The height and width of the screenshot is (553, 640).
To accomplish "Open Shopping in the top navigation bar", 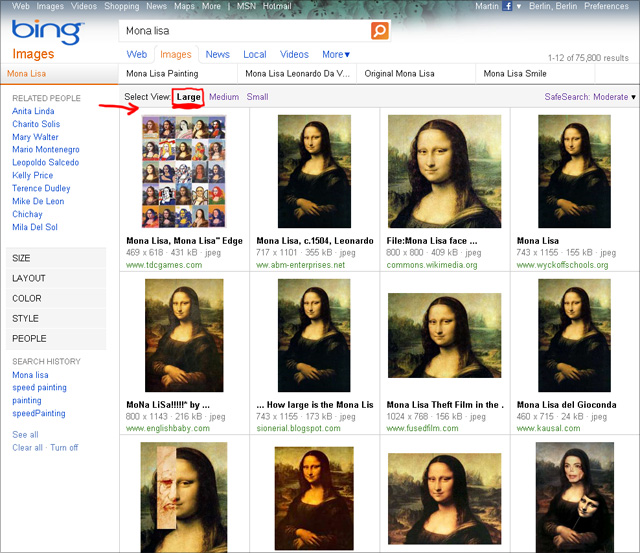I will pyautogui.click(x=122, y=6).
